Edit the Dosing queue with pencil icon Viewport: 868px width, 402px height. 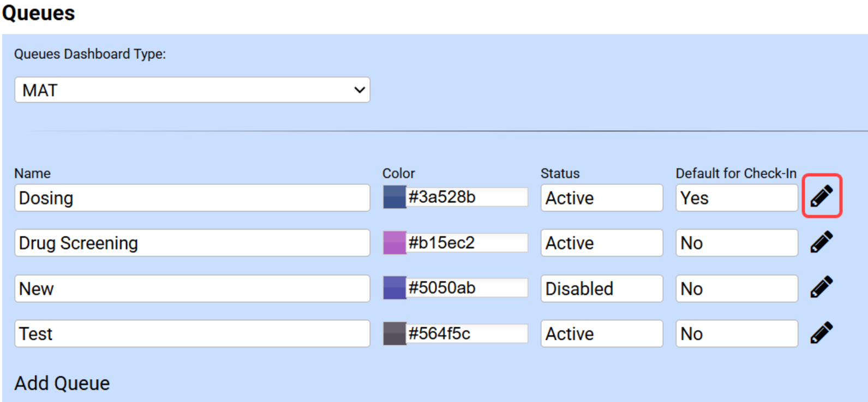click(821, 196)
